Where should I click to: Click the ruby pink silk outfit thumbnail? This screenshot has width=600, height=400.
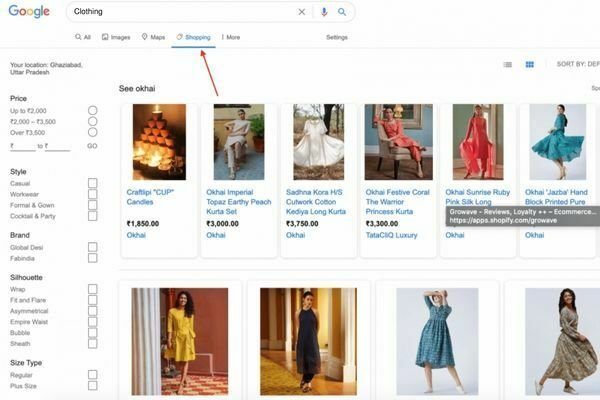pos(478,142)
